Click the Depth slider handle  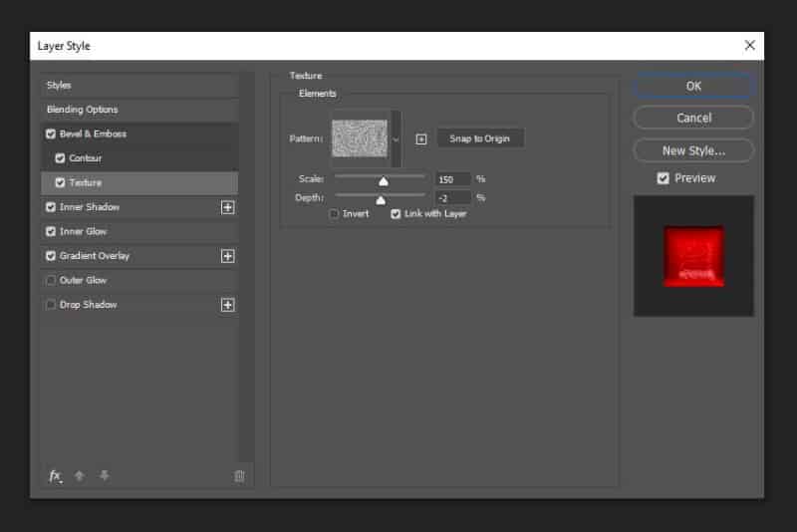[x=381, y=200]
